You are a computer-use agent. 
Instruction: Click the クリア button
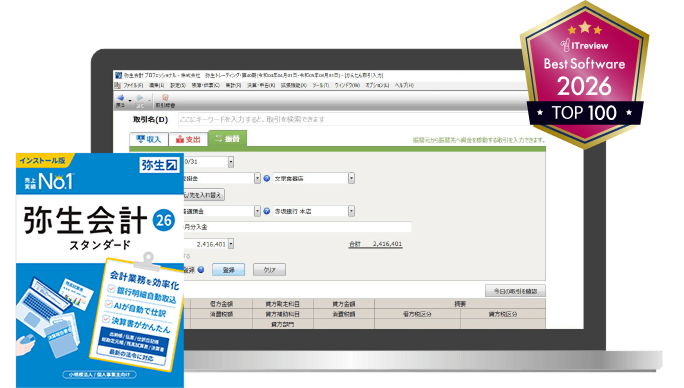coord(270,270)
